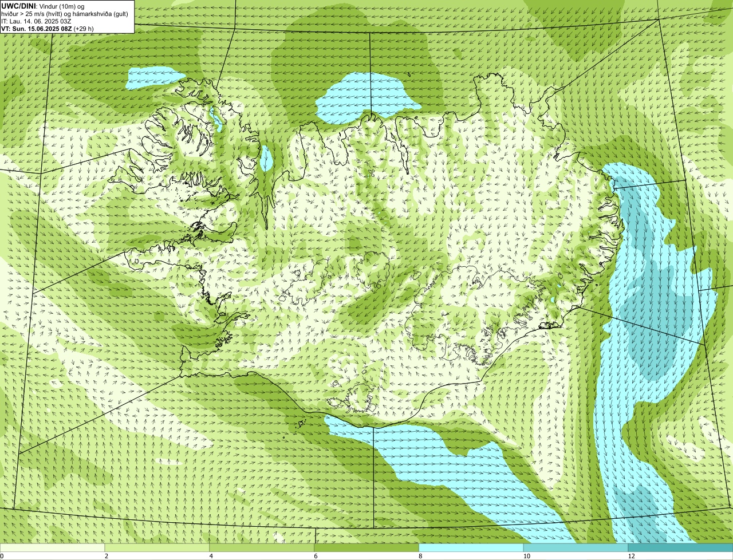This screenshot has height=560, width=733.
Task: Select the pale yellow 0–2 m/s color bar segment
Action: pos(52,547)
